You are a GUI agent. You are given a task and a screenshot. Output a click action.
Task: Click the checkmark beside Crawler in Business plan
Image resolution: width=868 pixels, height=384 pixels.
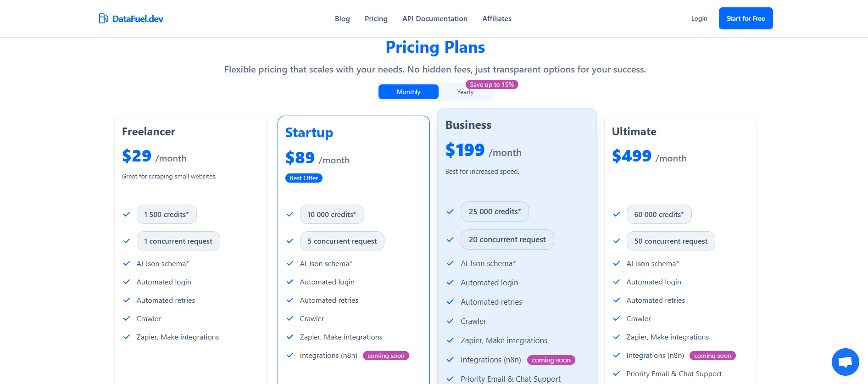450,321
